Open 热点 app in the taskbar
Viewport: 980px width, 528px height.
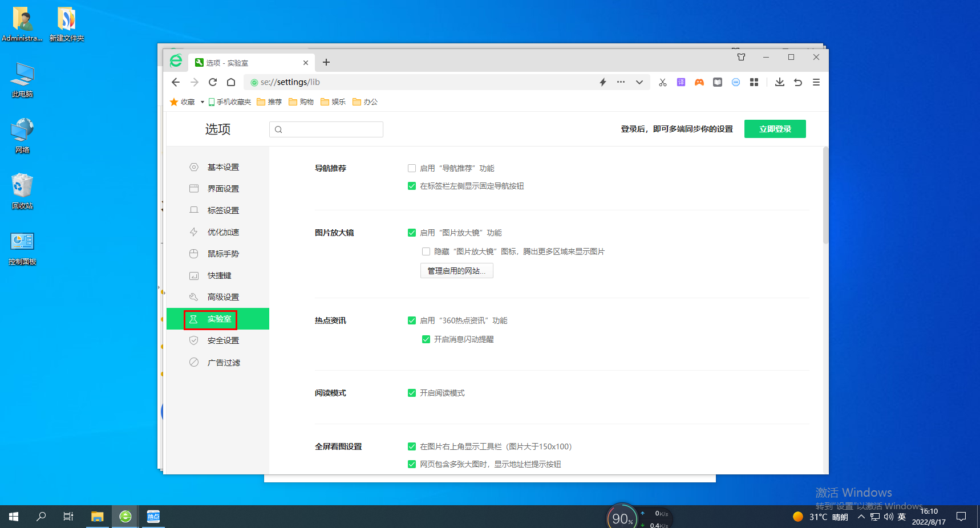pos(153,517)
